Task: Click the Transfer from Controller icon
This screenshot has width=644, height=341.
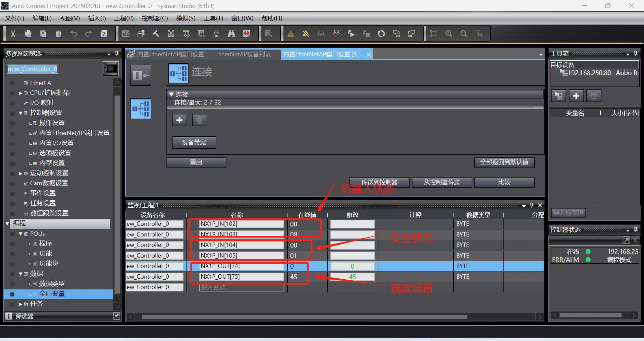Action: [412, 33]
